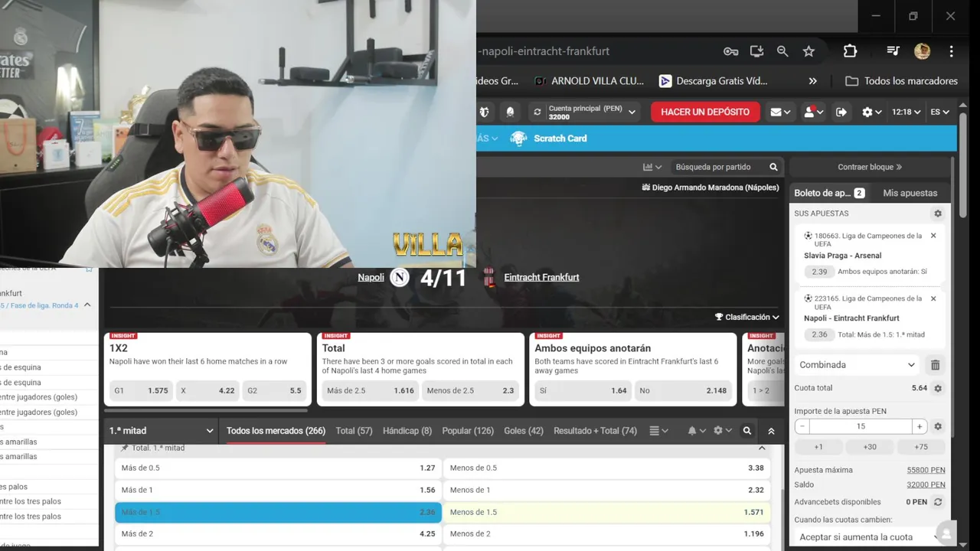The image size is (980, 551).
Task: Add +30 to the stake amount
Action: coord(870,447)
